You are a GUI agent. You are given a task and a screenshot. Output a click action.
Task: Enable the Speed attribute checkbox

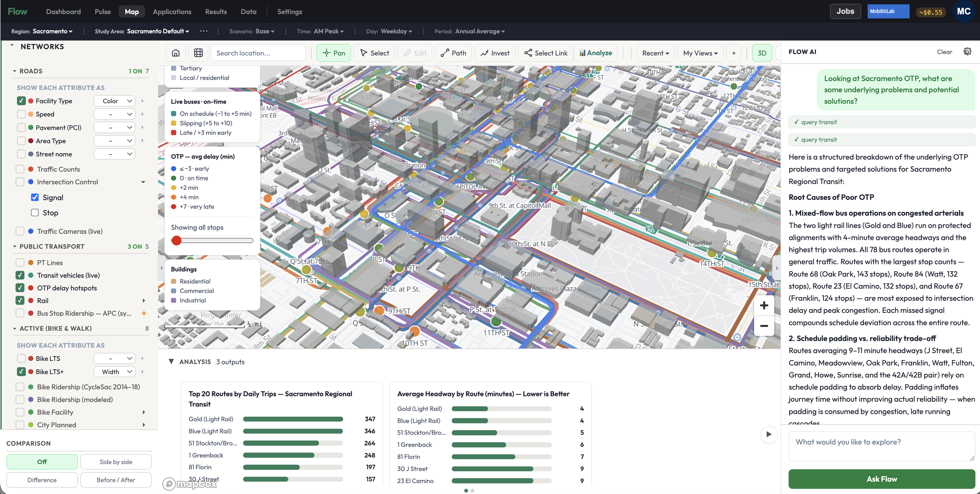pyautogui.click(x=21, y=114)
